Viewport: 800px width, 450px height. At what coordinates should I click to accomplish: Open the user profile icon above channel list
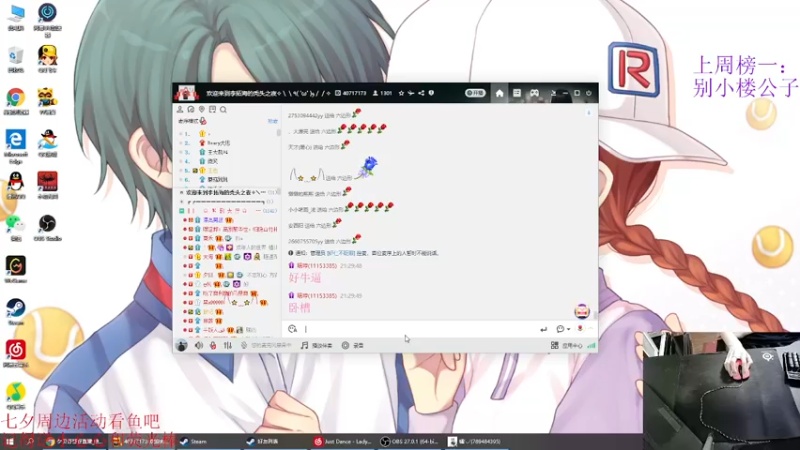pos(180,109)
